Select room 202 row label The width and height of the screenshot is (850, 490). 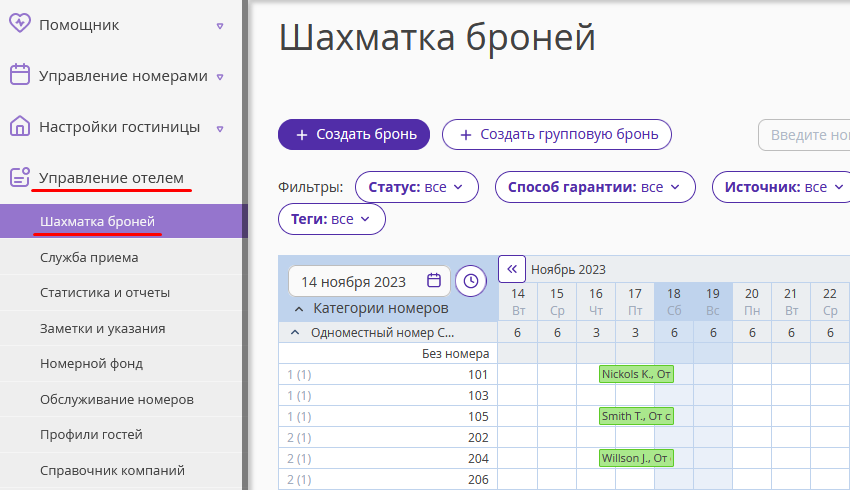pos(388,437)
